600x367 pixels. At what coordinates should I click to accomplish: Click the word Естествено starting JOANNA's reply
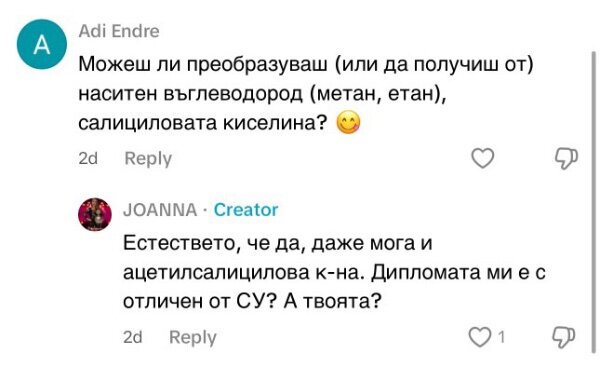click(x=179, y=243)
